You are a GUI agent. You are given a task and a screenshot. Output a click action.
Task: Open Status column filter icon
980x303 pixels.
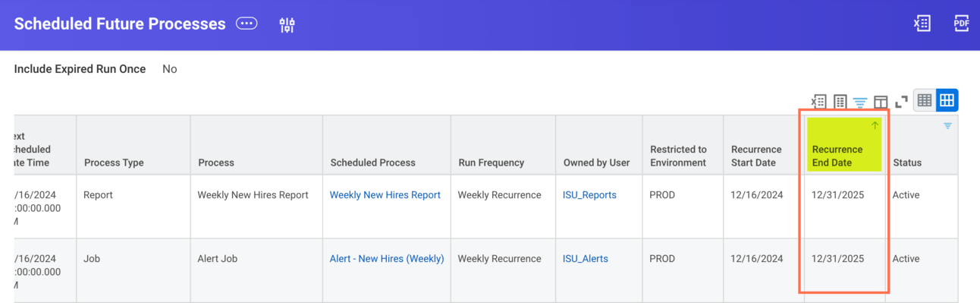pyautogui.click(x=947, y=126)
